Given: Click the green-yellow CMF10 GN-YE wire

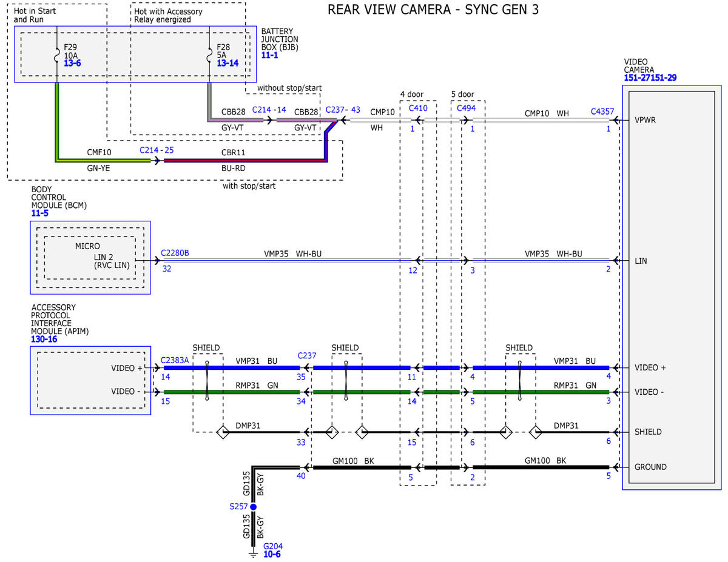Looking at the screenshot, I should (103, 161).
